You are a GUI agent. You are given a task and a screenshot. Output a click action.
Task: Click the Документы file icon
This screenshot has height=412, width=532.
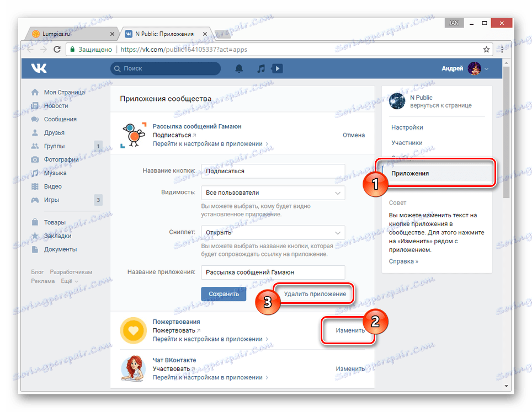(x=35, y=249)
